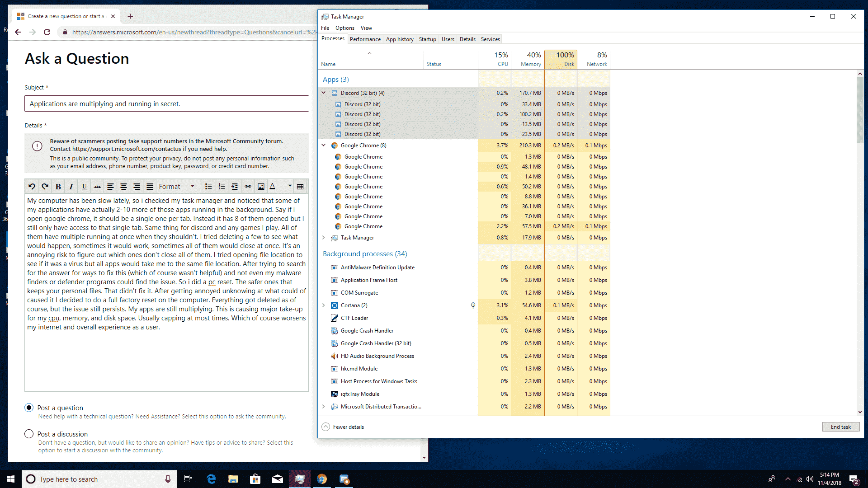
Task: Click the Windows search box
Action: pos(99,479)
